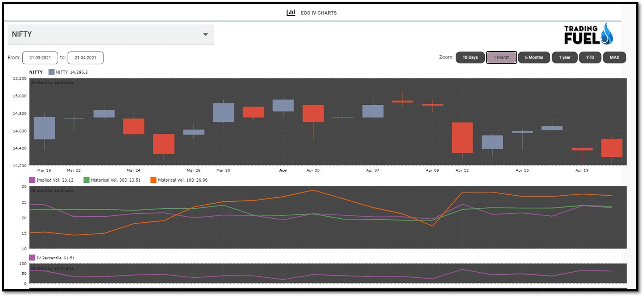Select the MAX zoom button
This screenshot has width=644, height=297.
click(614, 57)
